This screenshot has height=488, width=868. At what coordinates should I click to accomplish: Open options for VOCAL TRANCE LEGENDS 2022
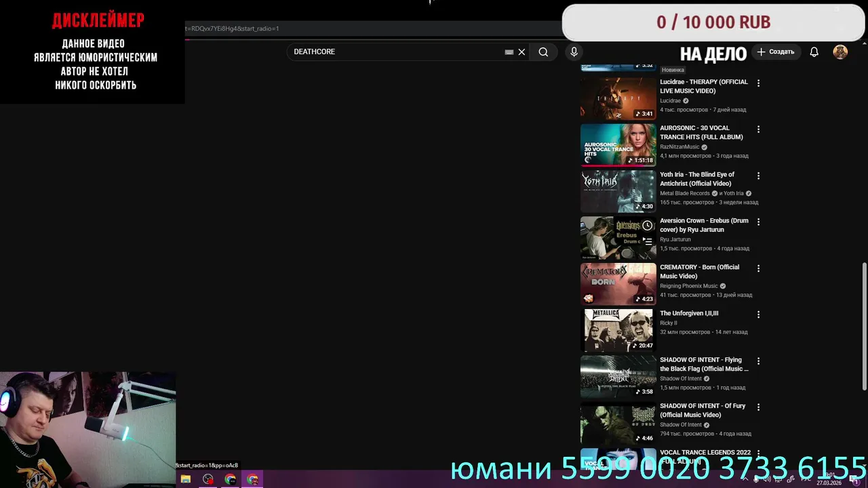[x=758, y=453]
